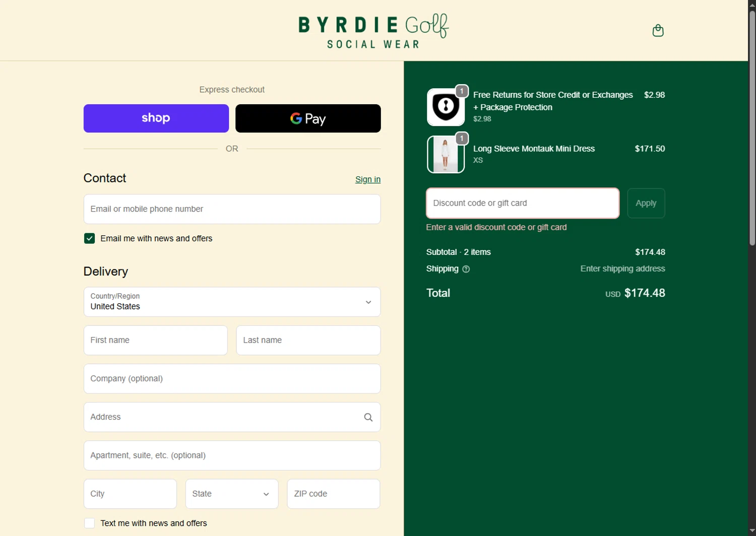Focus the Email or mobile phone number field
Viewport: 756px width, 536px height.
232,209
